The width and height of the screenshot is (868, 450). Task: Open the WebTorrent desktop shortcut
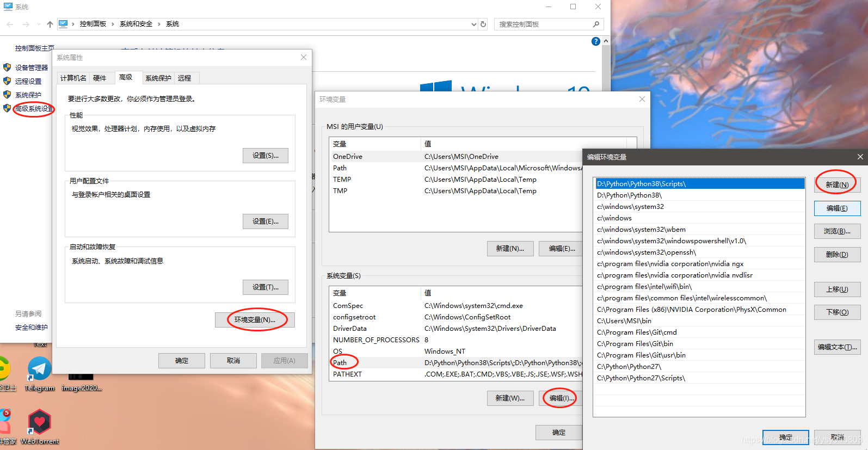pos(40,427)
